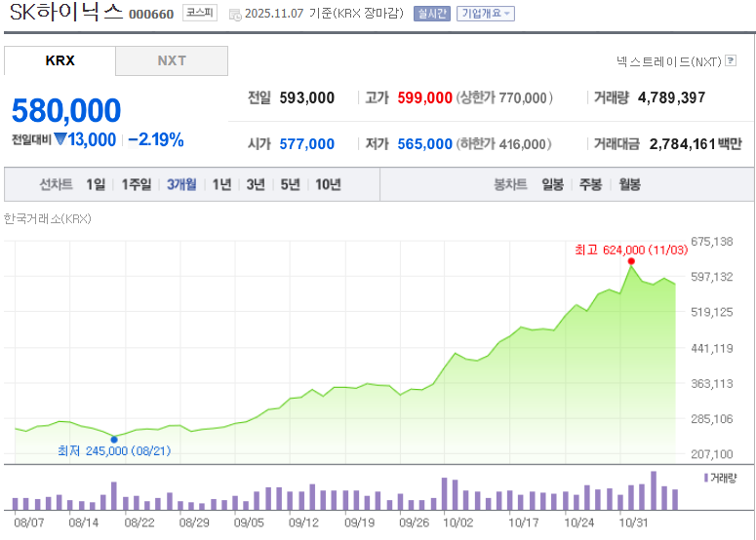Select the 1주일 line chart period
The height and width of the screenshot is (540, 756).
click(136, 184)
